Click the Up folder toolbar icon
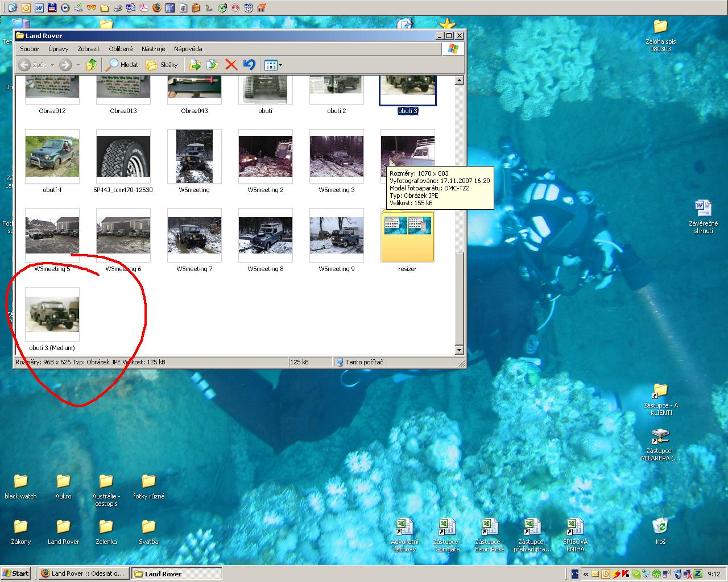Image resolution: width=728 pixels, height=582 pixels. [92, 65]
